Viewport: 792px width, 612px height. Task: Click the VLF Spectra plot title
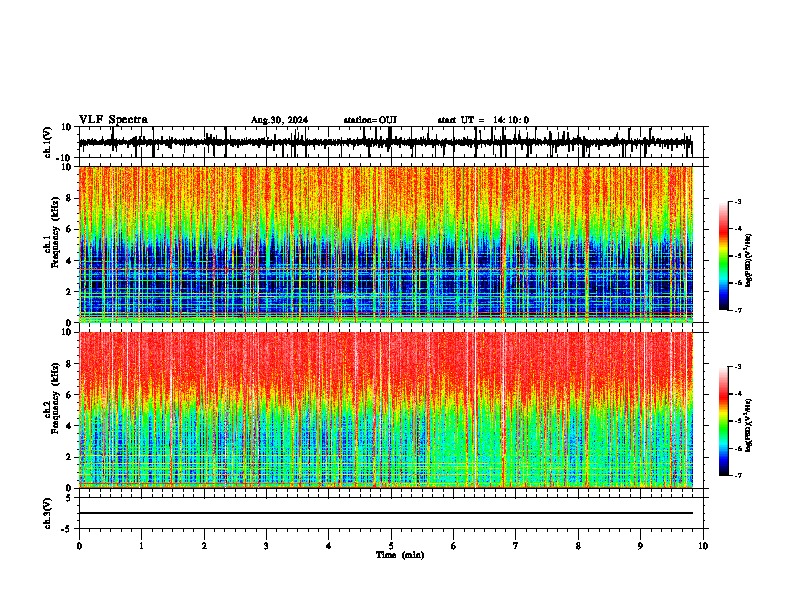point(113,120)
